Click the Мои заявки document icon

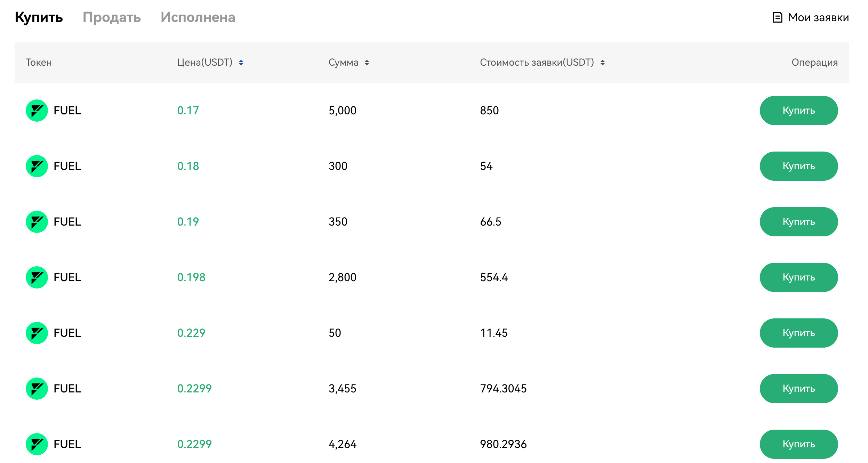[777, 17]
